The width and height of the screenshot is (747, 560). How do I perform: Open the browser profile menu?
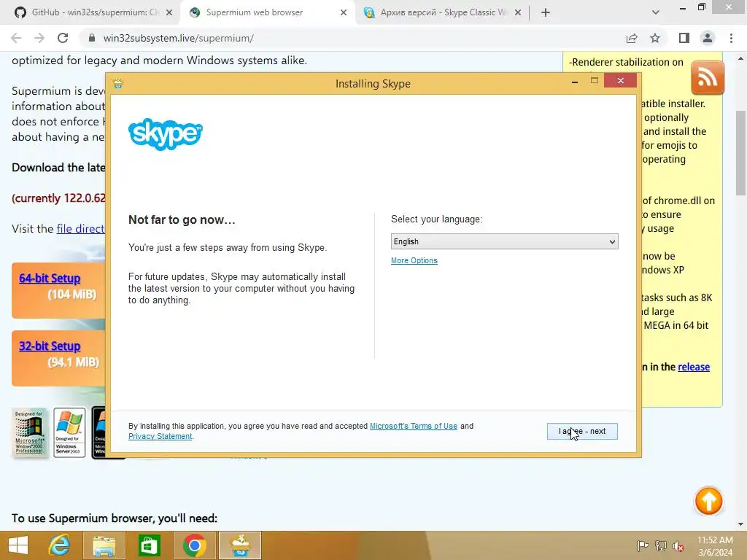(x=708, y=38)
